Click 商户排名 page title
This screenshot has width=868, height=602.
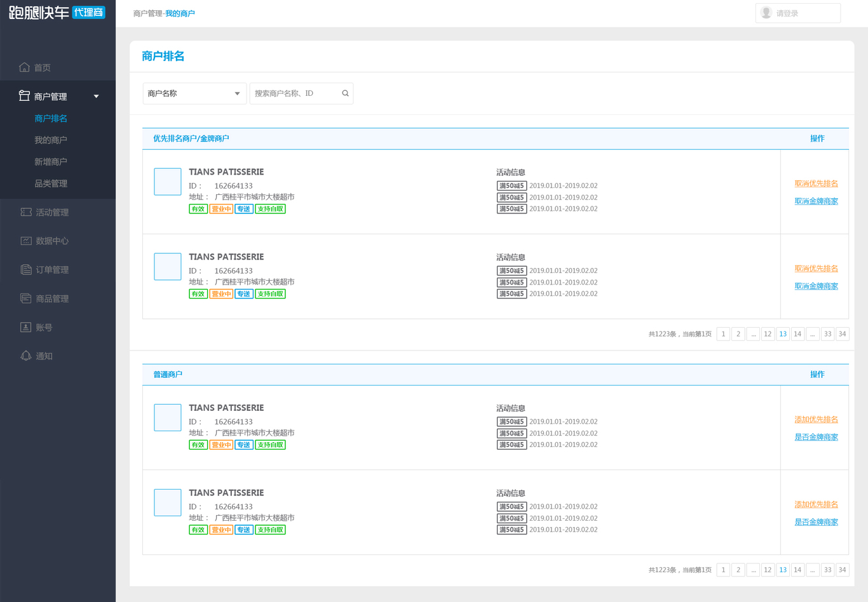[x=163, y=56]
